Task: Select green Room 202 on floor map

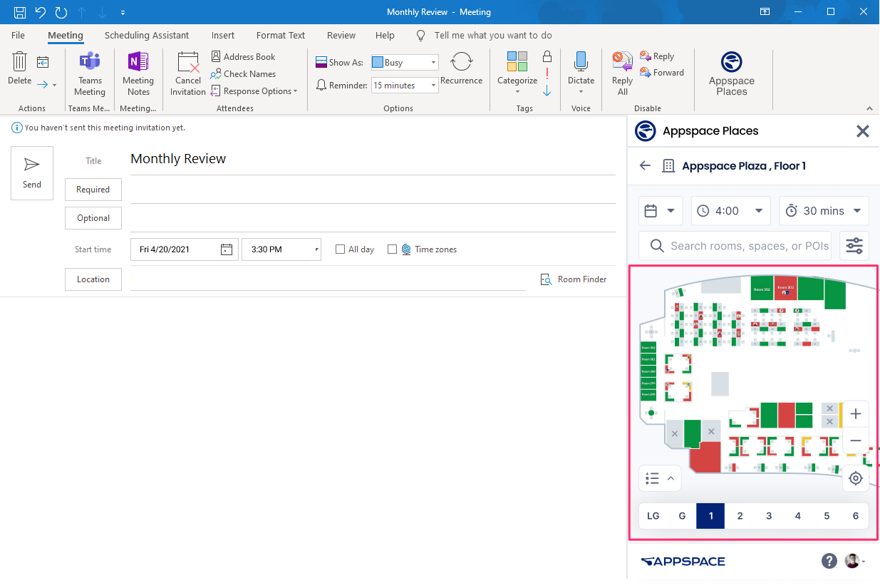Action: pyautogui.click(x=762, y=288)
